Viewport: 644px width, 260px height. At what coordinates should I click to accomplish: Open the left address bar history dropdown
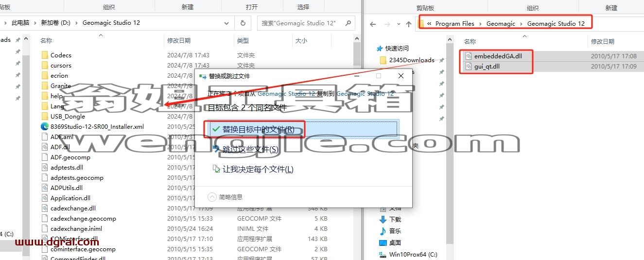[227, 23]
